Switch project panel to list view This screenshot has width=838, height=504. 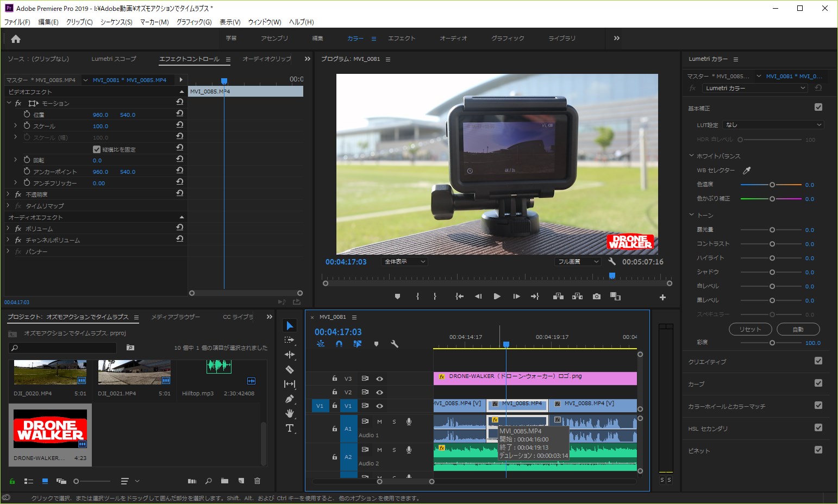tap(29, 481)
